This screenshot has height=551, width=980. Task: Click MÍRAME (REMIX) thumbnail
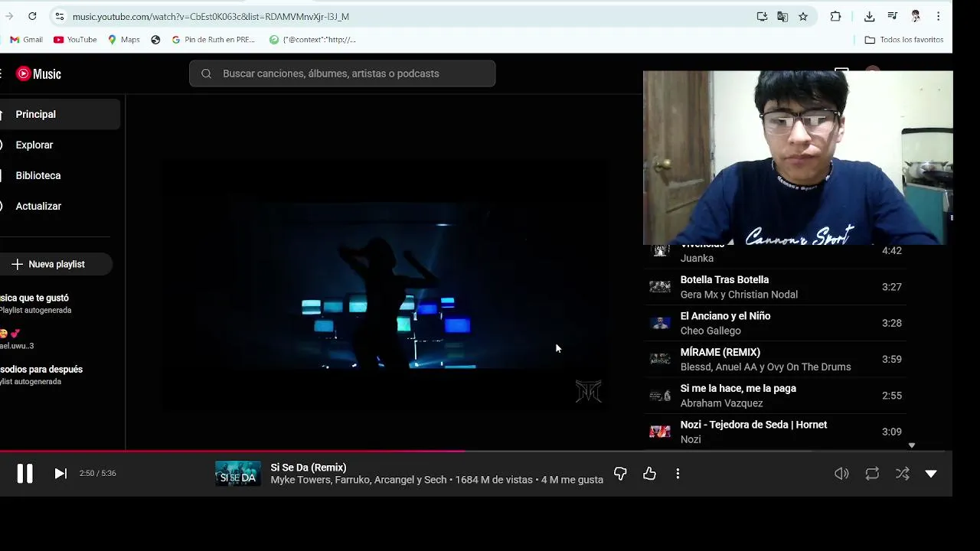coord(660,359)
